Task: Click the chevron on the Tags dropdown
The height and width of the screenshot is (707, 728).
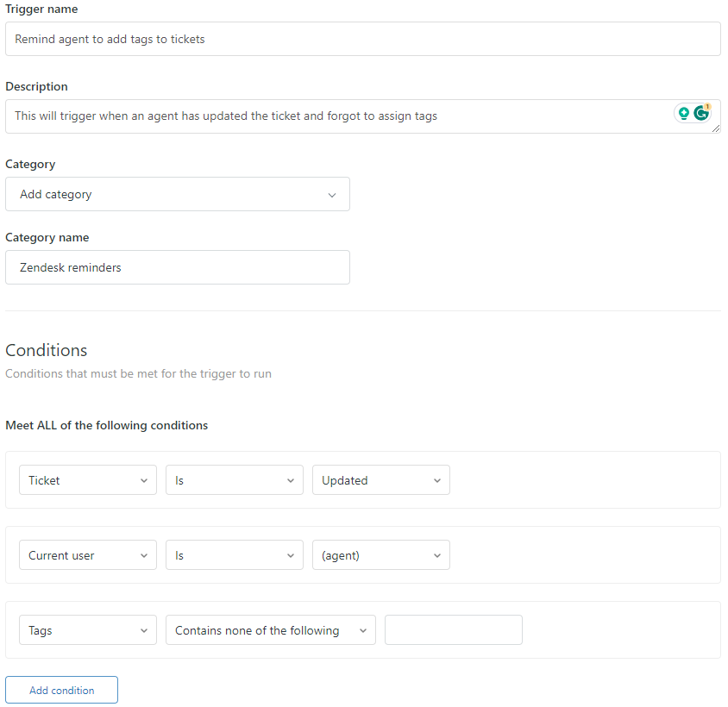Action: tap(145, 629)
